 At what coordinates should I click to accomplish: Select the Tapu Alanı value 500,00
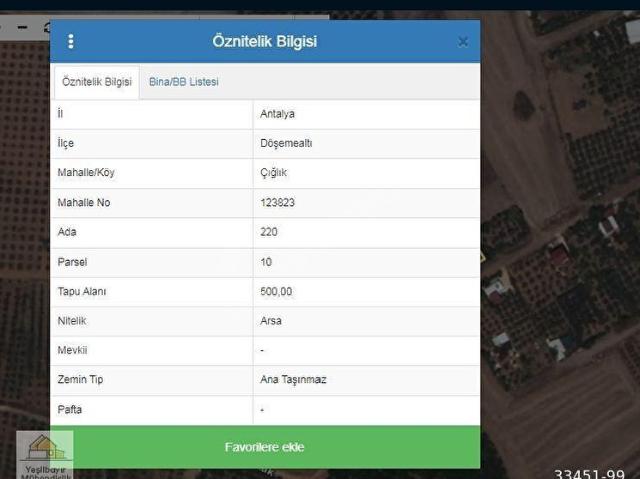(276, 291)
